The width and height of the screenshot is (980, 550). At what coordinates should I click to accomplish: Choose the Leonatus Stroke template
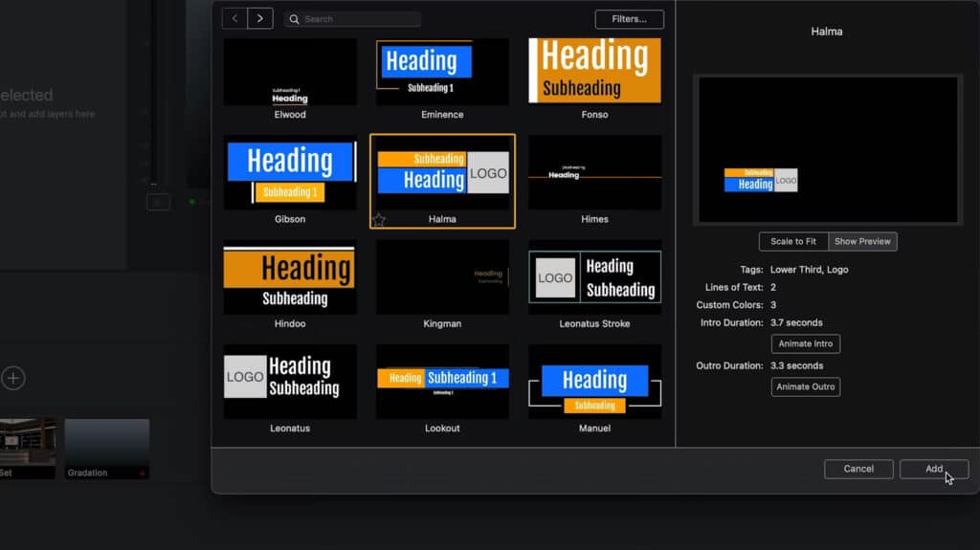pyautogui.click(x=594, y=277)
